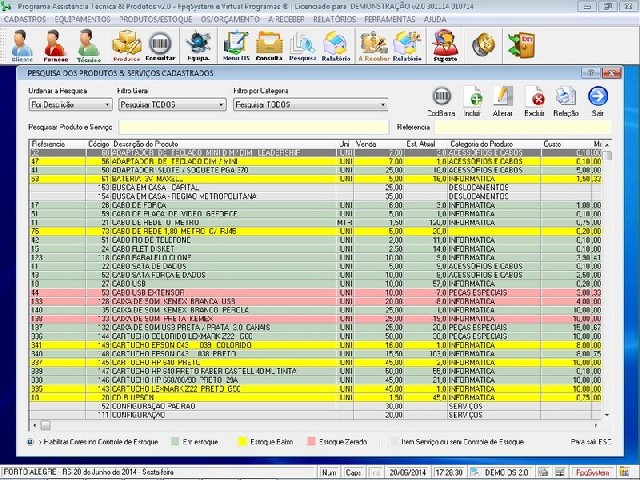This screenshot has height=480, width=640.
Task: Click the green Em estoque legend swatch
Action: tap(175, 442)
